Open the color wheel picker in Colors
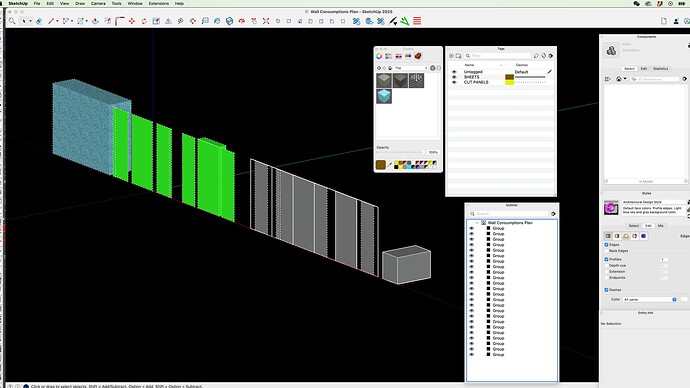690x388 pixels. click(x=379, y=56)
